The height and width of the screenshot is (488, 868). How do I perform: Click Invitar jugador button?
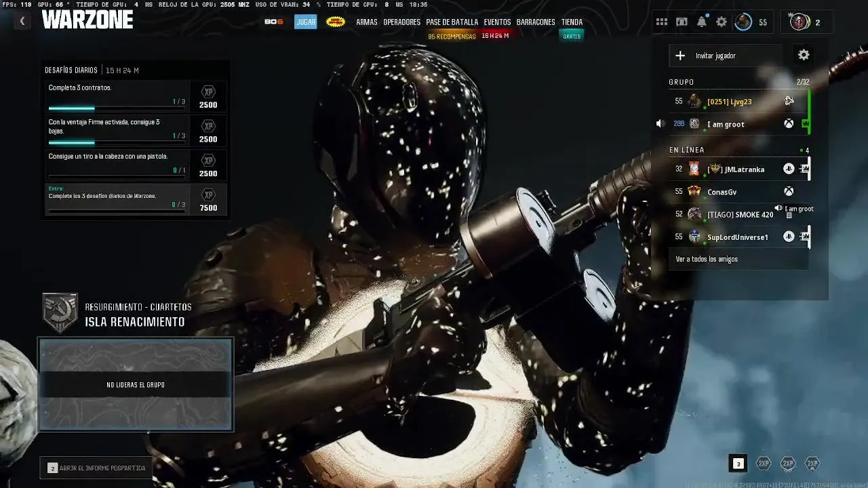pos(725,56)
